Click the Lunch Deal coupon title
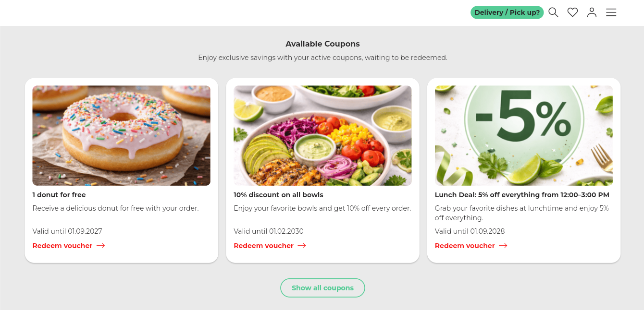 click(x=522, y=195)
